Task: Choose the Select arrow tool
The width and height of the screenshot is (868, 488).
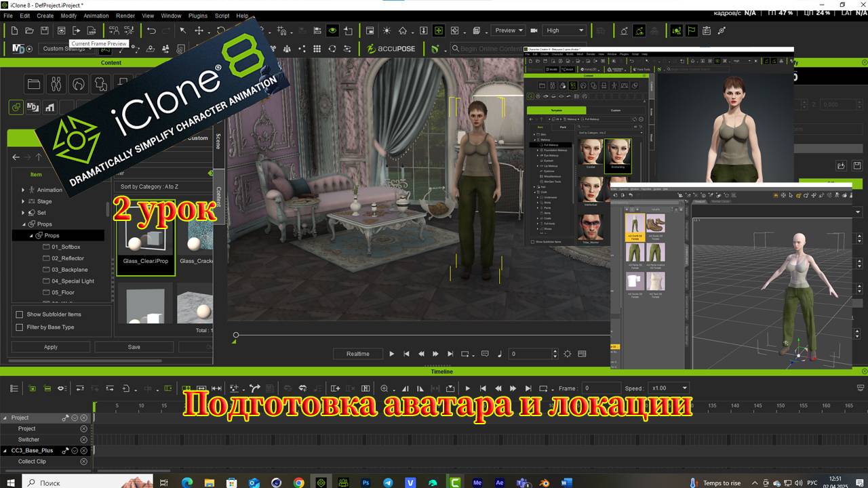Action: 183,30
